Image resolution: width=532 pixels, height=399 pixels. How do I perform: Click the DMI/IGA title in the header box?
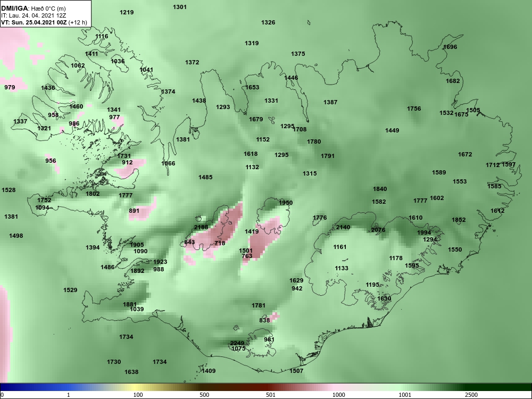pos(14,9)
